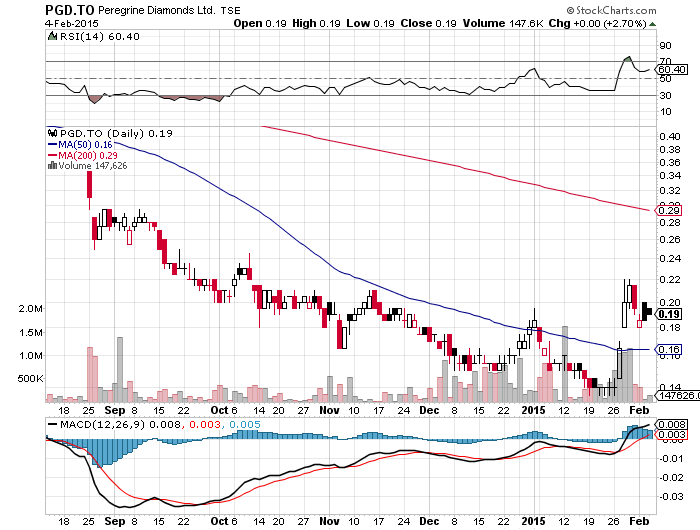Click the MACD(12,26,9) 0.008 legend label
Viewport: 700px width, 530px height.
pos(121,425)
